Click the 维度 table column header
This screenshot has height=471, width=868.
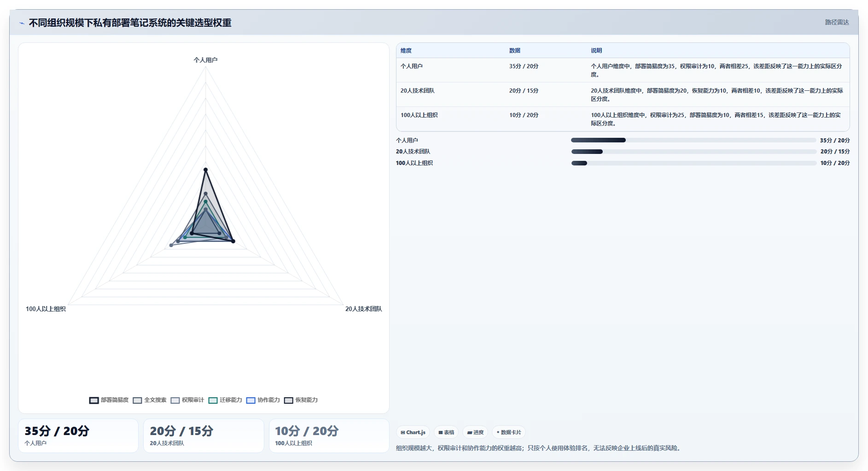(x=406, y=51)
